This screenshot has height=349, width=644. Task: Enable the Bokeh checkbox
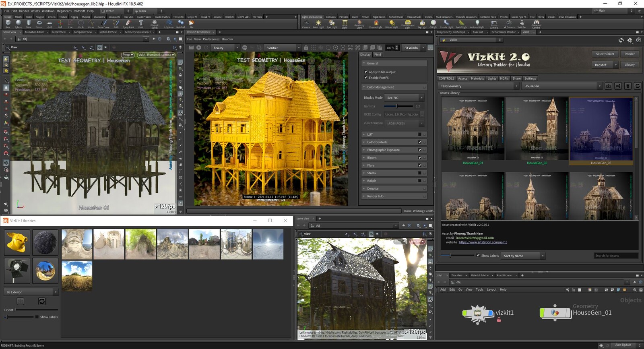point(420,181)
